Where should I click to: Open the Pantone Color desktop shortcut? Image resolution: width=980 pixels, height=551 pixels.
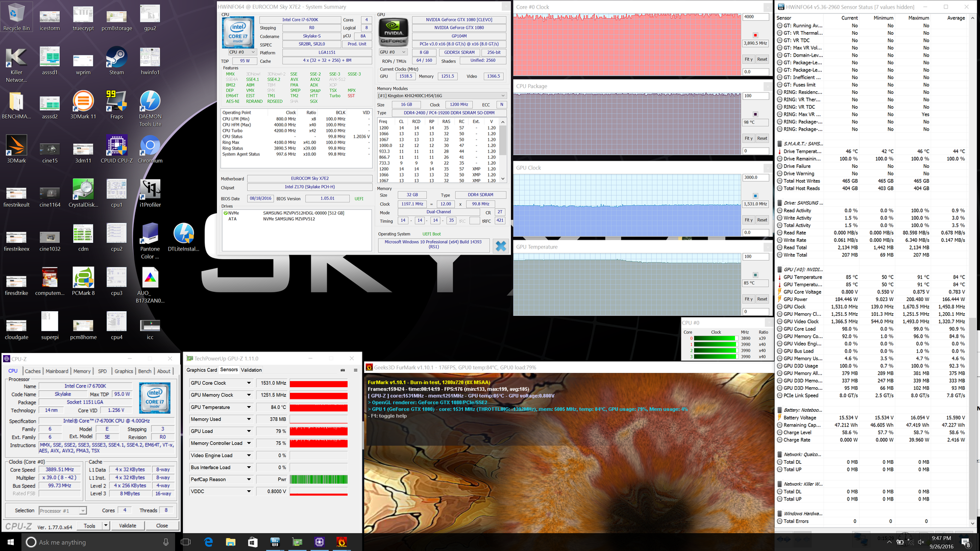pyautogui.click(x=150, y=241)
